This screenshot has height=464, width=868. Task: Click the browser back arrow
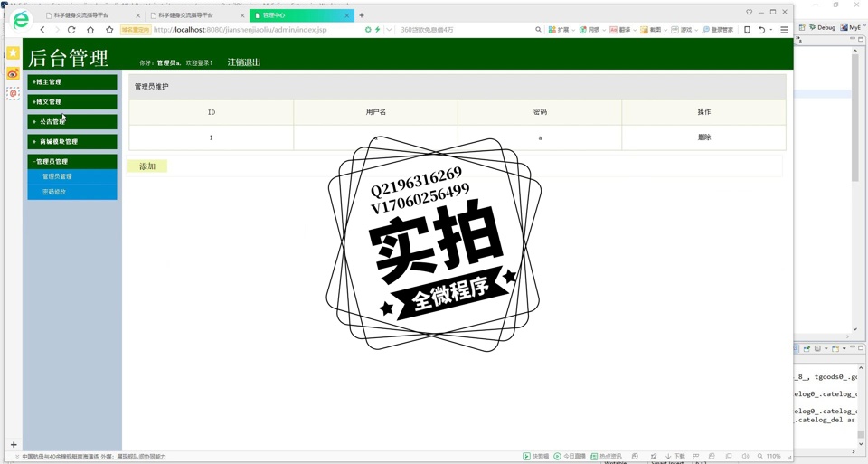point(42,30)
